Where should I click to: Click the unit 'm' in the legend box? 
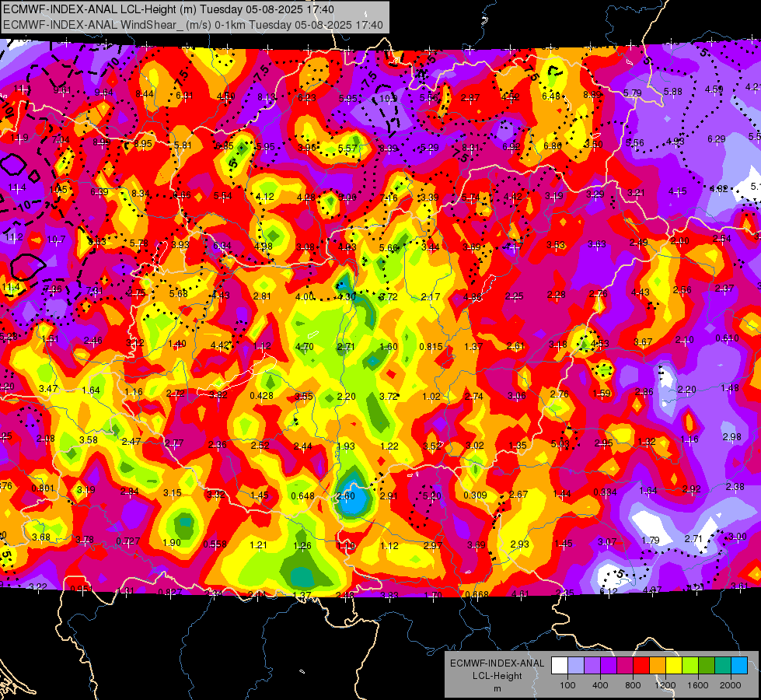click(497, 688)
